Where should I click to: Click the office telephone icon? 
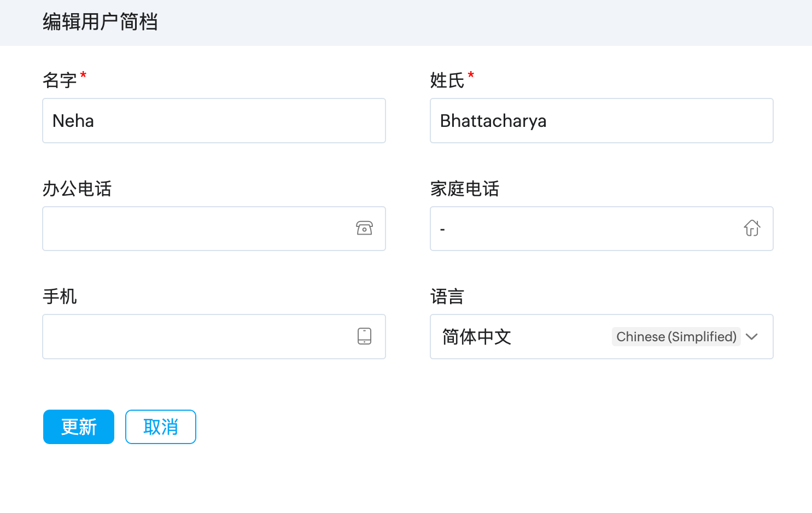tap(364, 228)
